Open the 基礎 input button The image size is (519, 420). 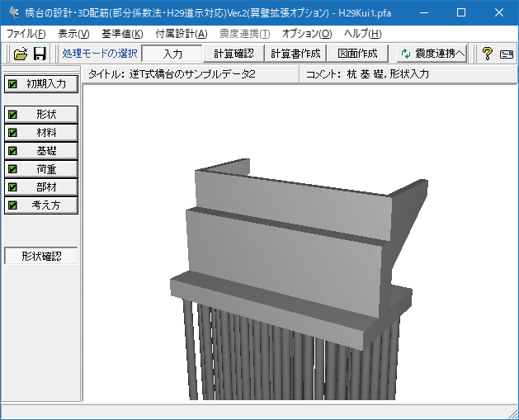41,151
